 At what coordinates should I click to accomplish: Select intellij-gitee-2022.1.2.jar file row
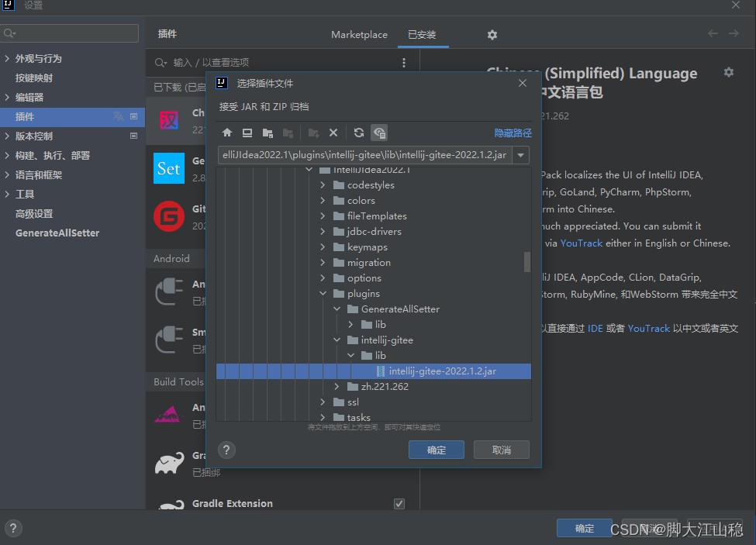[374, 371]
